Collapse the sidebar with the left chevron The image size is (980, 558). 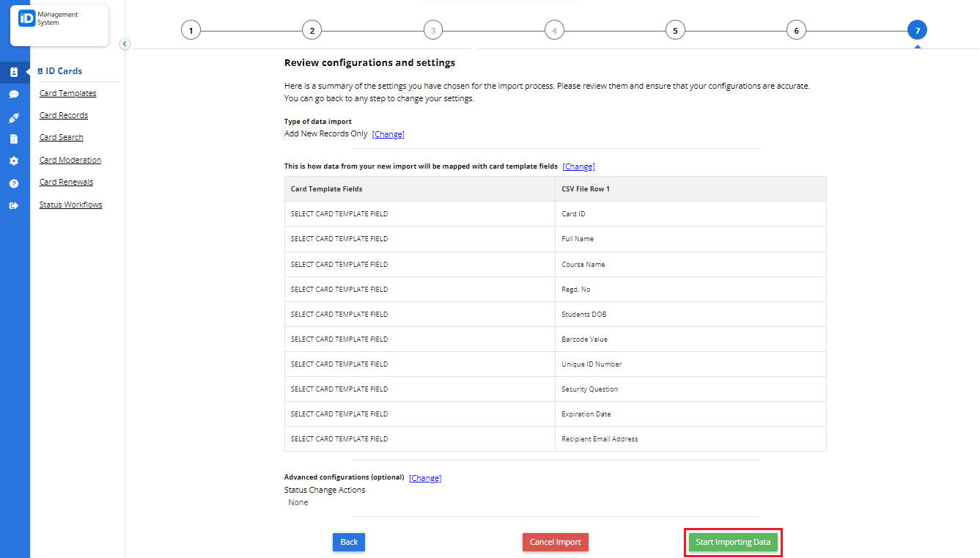tap(125, 44)
